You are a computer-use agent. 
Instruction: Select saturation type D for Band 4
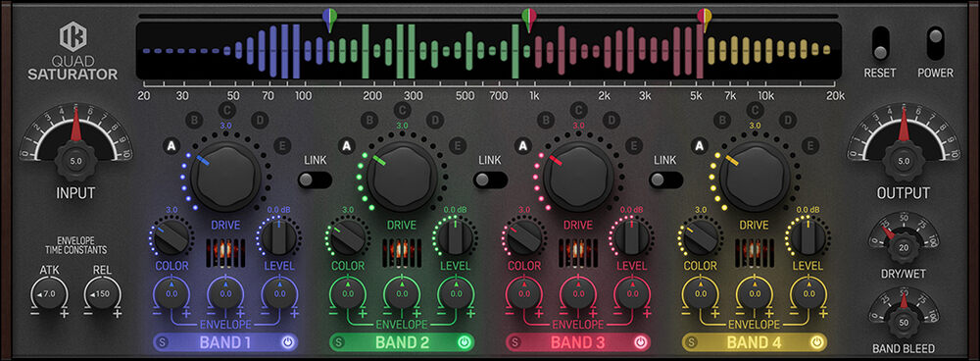788,120
